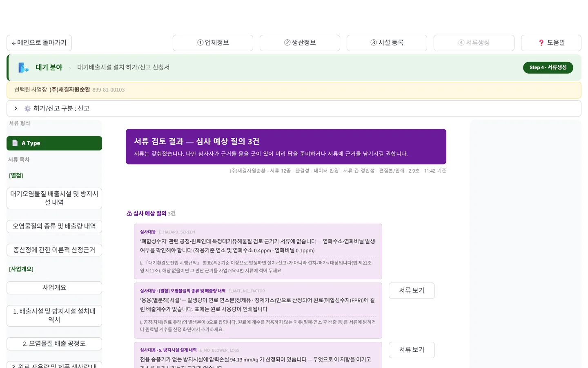This screenshot has width=588, height=368.
Task: Open step 3 시설 등록 tab
Action: pyautogui.click(x=387, y=43)
